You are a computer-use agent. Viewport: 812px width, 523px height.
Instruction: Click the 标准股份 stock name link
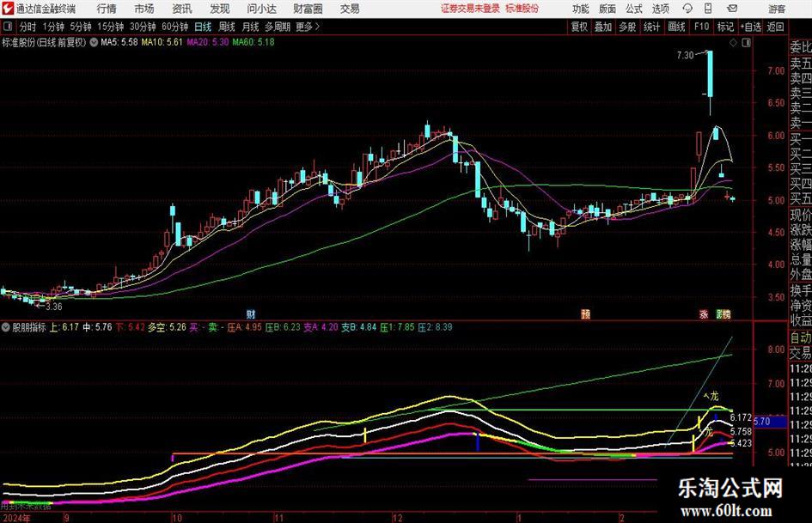coord(522,9)
